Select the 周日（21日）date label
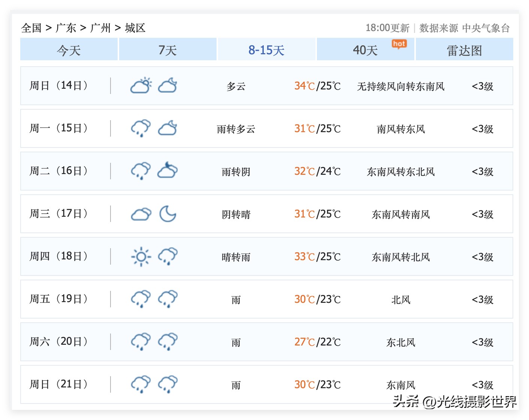 [x=59, y=384]
